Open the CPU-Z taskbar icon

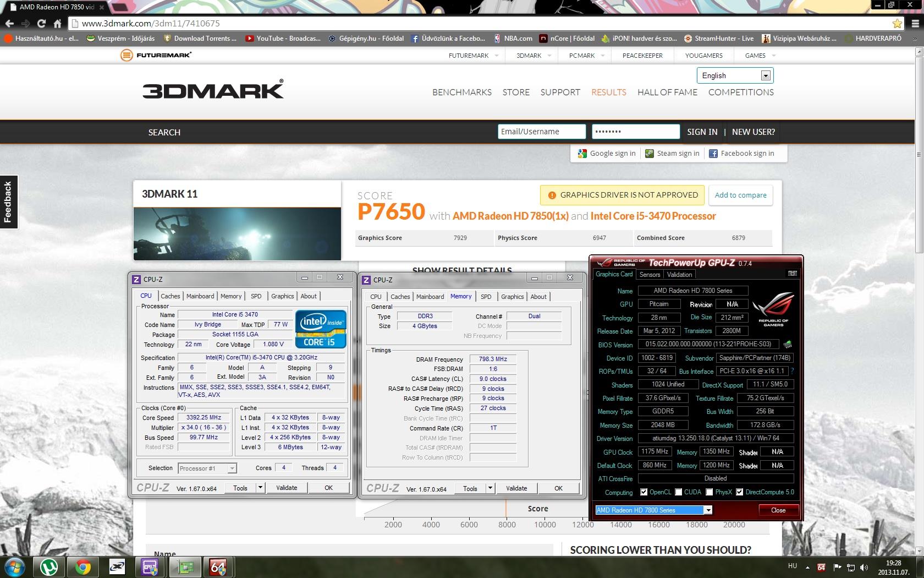pos(150,566)
